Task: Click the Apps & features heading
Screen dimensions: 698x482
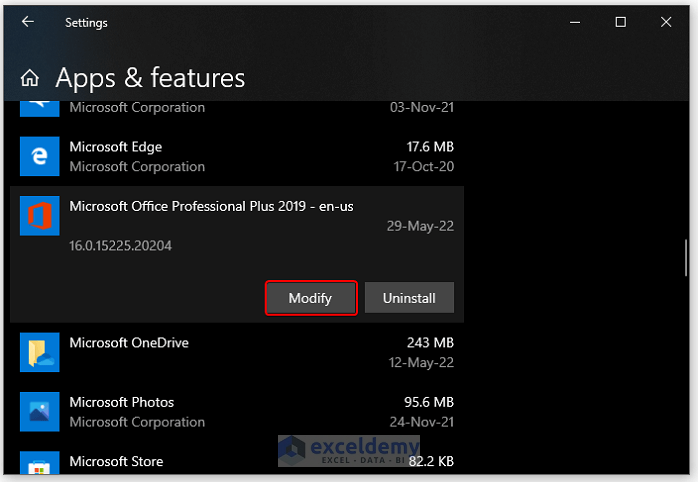Action: (x=150, y=78)
